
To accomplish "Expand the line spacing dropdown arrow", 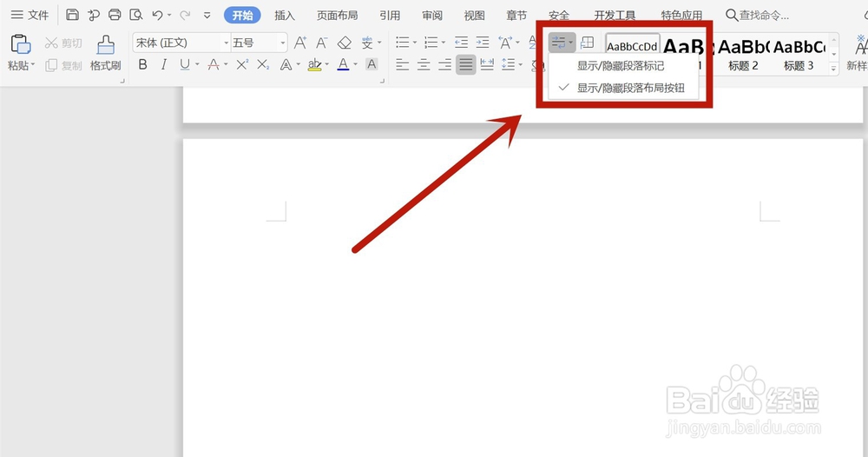I will point(519,65).
